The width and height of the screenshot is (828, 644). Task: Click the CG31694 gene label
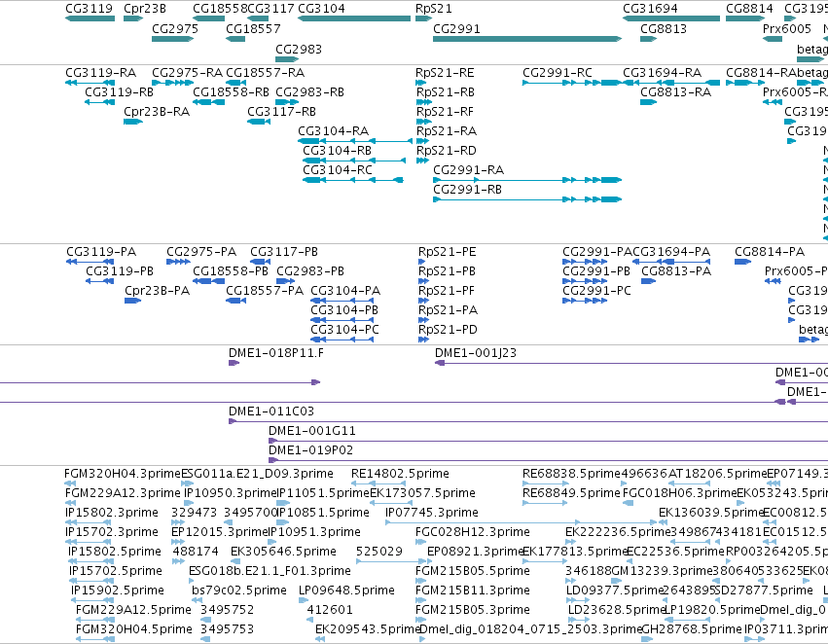(x=650, y=9)
